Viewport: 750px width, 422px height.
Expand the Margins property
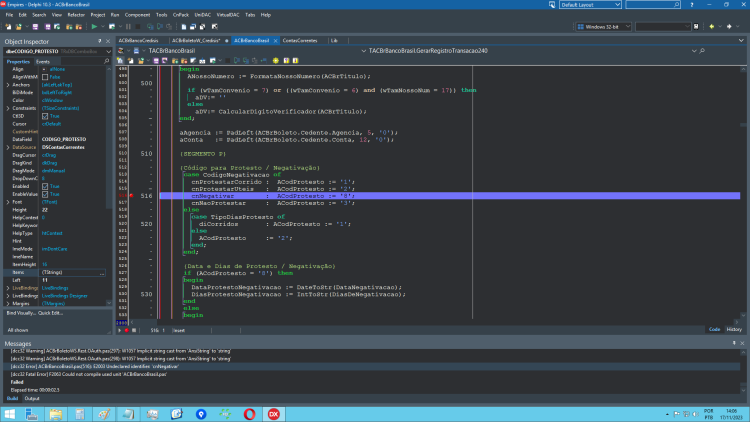(x=8, y=304)
